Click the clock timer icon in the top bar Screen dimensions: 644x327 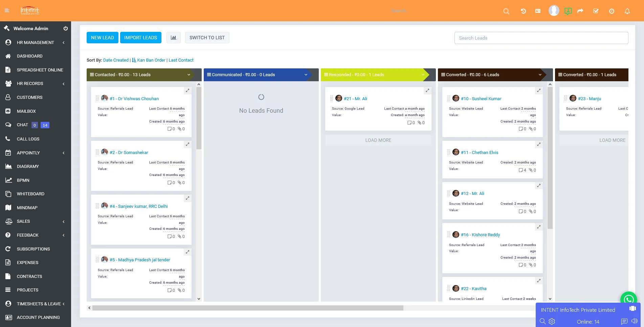click(612, 11)
